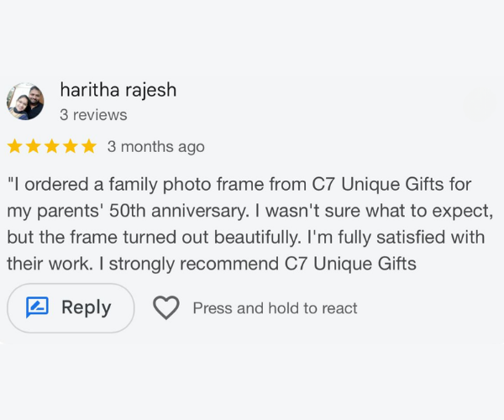Click the fifth and last star
The width and height of the screenshot is (504, 420).
(x=88, y=147)
